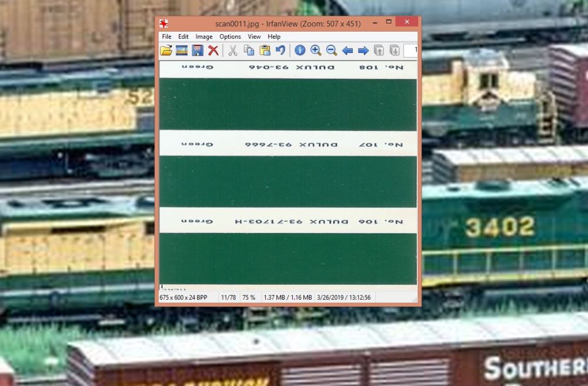
Task: Click the IrfanView red logo icon in title bar
Action: click(x=163, y=24)
